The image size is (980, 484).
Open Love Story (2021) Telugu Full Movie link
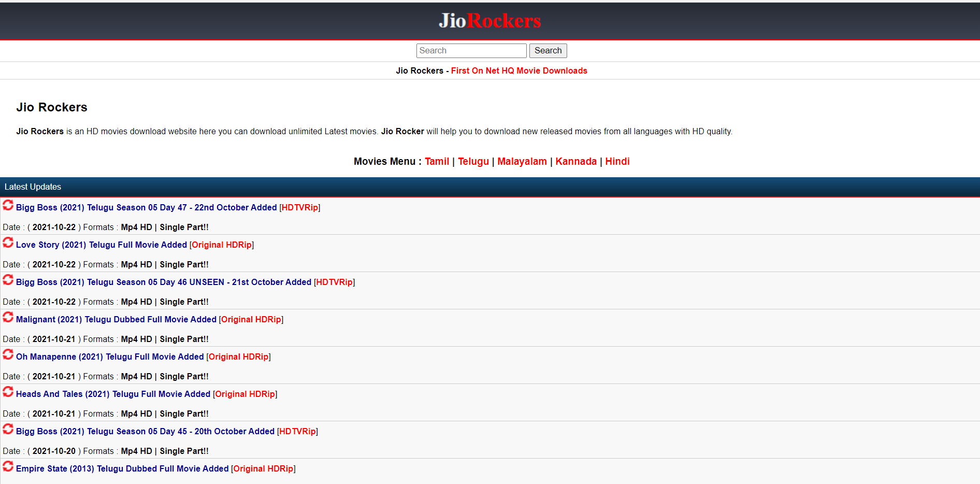(x=102, y=245)
